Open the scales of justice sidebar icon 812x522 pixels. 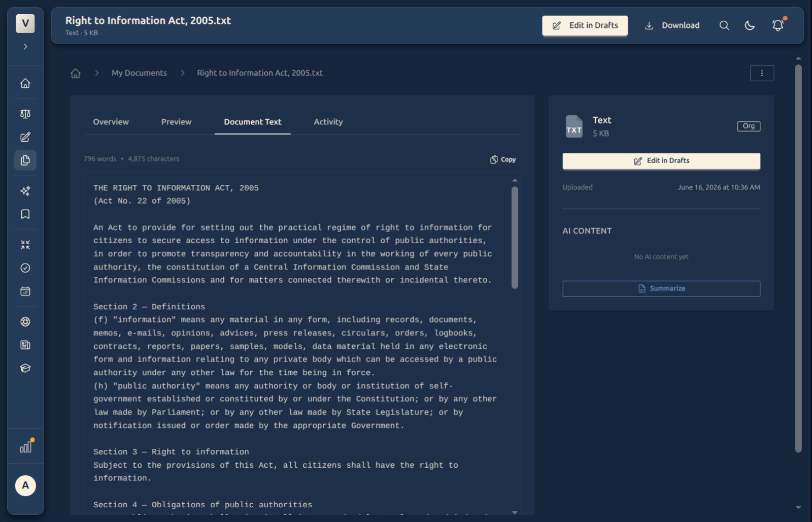click(x=25, y=114)
